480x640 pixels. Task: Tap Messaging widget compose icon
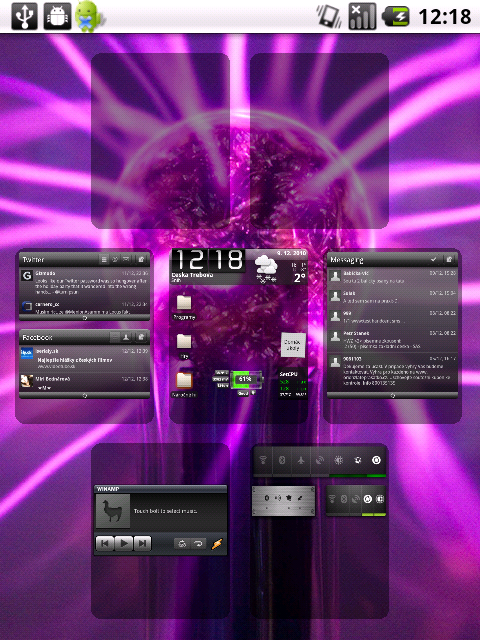click(x=449, y=259)
